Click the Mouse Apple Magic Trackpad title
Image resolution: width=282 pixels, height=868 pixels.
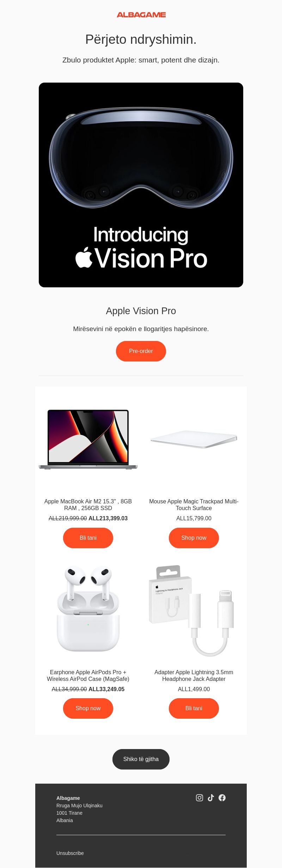[x=194, y=505]
